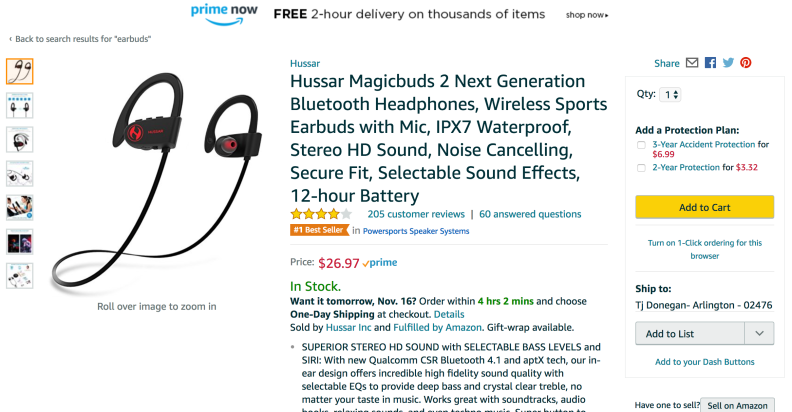
Task: Go back to search results for earbuds
Action: point(80,39)
